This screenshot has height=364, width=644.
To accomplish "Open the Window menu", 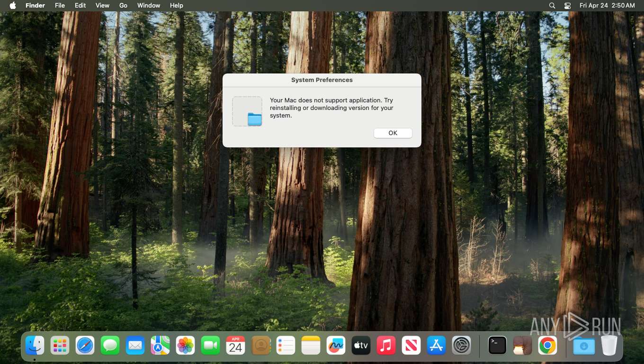I will tap(149, 6).
